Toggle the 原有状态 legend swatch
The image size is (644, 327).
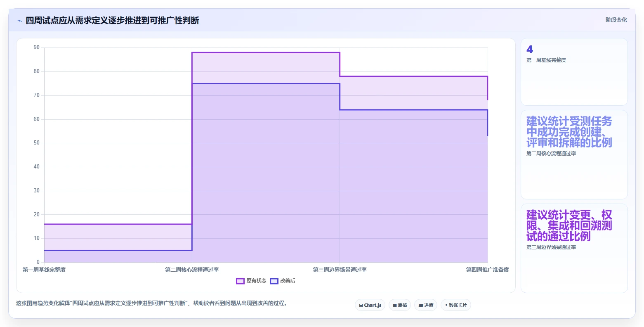(x=240, y=281)
